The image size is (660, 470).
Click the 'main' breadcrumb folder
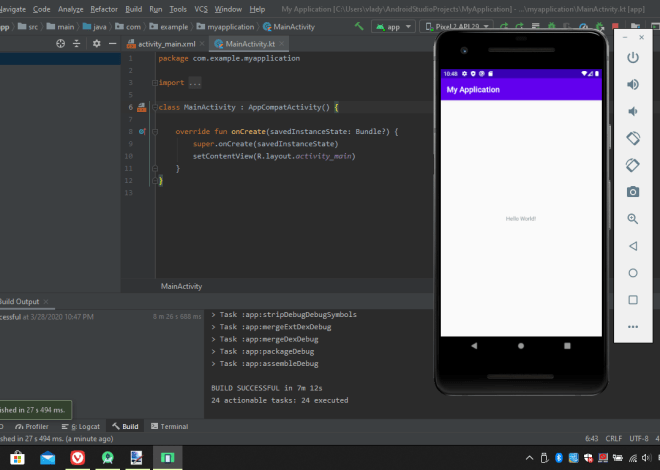[60, 27]
